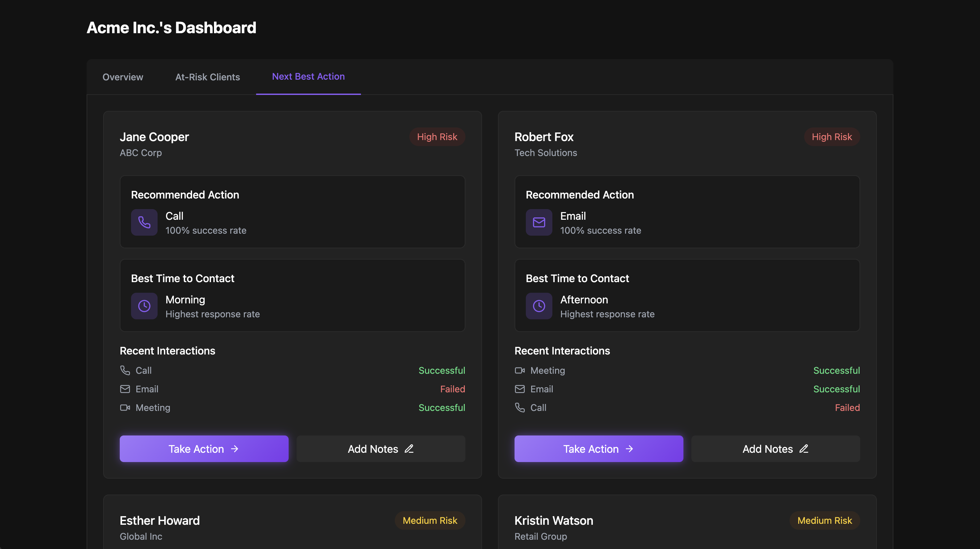Image resolution: width=980 pixels, height=549 pixels.
Task: Select the Robert Fox client name
Action: pyautogui.click(x=544, y=137)
